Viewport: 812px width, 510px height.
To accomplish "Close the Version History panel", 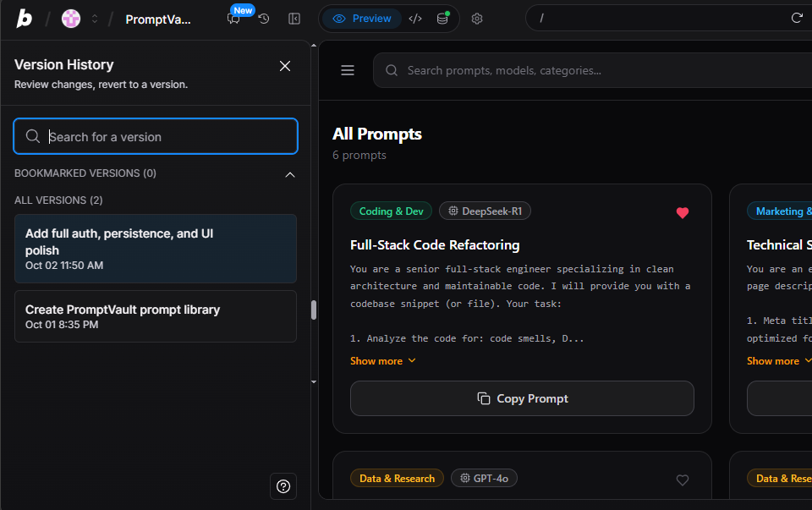I will [285, 66].
